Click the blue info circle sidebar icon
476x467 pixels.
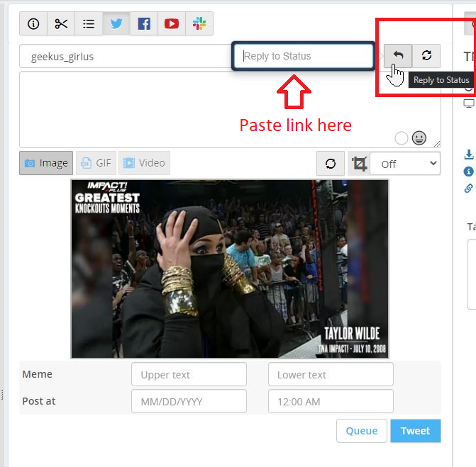tap(468, 171)
